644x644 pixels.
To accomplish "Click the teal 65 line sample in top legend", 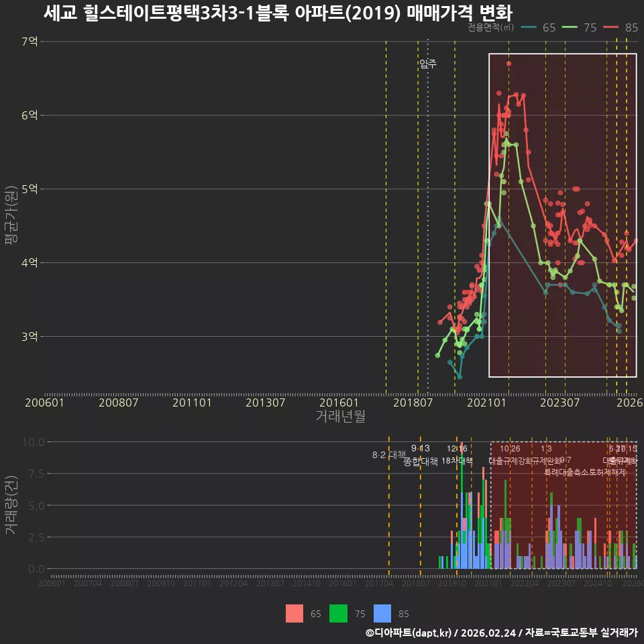I will (x=529, y=28).
